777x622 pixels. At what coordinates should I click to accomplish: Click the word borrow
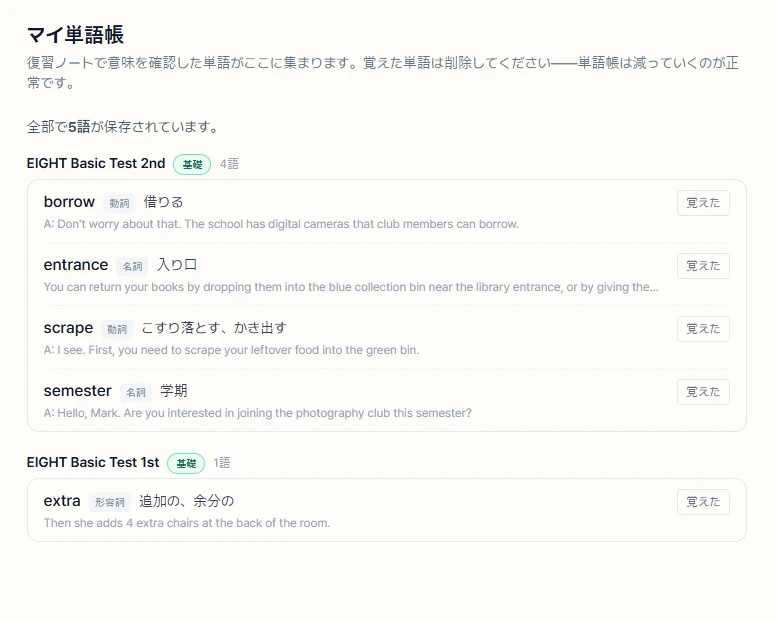[69, 202]
